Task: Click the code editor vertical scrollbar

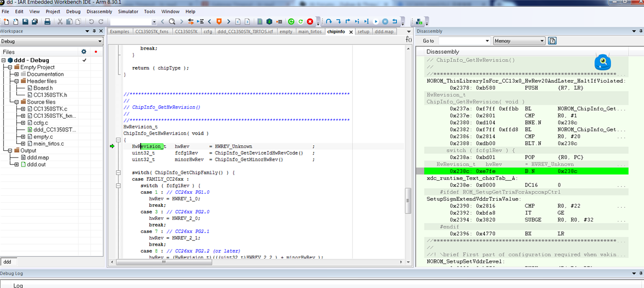Action: [408, 156]
